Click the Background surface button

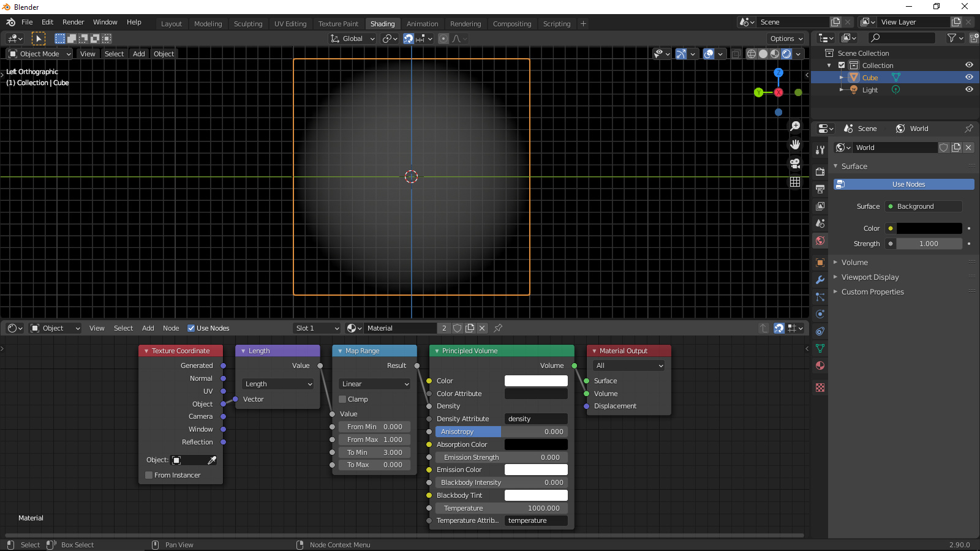click(x=922, y=206)
